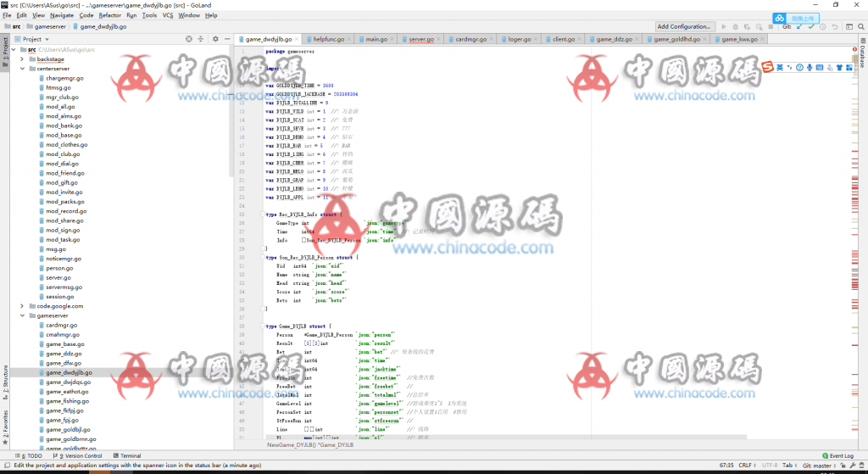Toggle the 9: Version Control tool window
Image resolution: width=868 pixels, height=474 pixels.
(x=77, y=455)
